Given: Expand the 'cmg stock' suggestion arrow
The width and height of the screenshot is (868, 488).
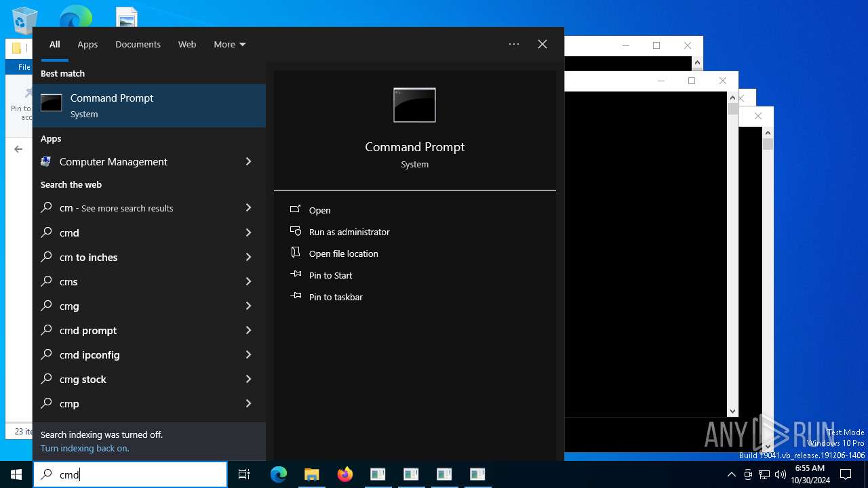Looking at the screenshot, I should pyautogui.click(x=248, y=379).
